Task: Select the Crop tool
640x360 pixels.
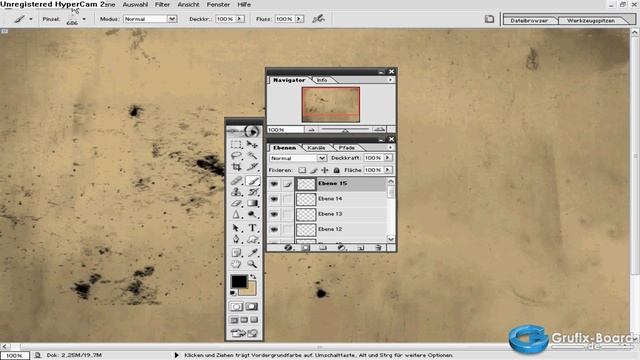Action: click(236, 167)
